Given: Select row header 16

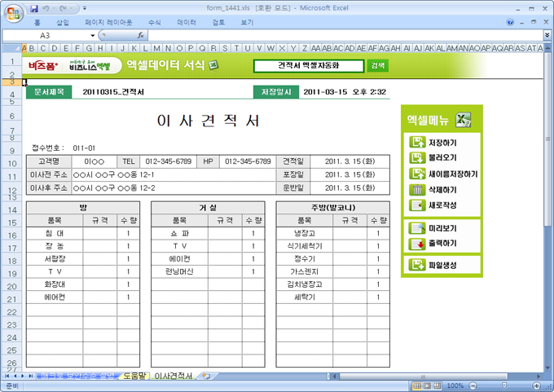Looking at the screenshot, I should 12,236.
